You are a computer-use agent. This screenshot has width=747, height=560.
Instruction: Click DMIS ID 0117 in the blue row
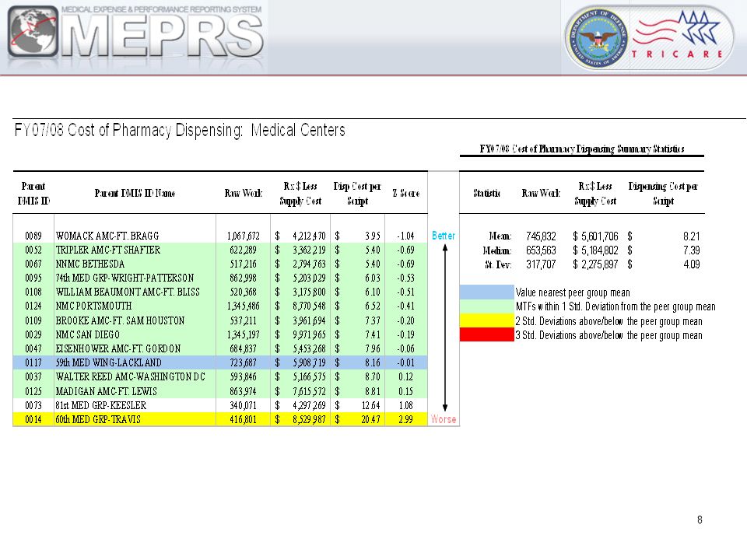tap(33, 362)
